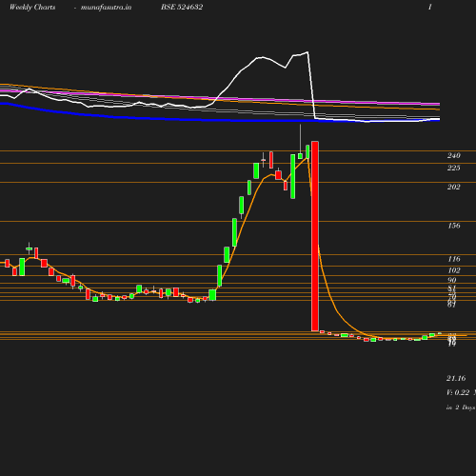Viewport: 476px width, 476px height.
Task: Click the 240 price level label
Action: pyautogui.click(x=454, y=155)
